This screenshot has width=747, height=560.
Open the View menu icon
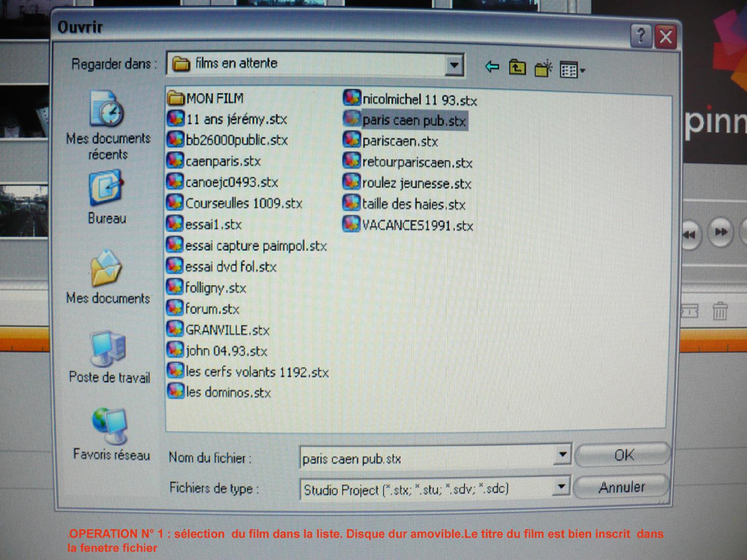pos(572,69)
